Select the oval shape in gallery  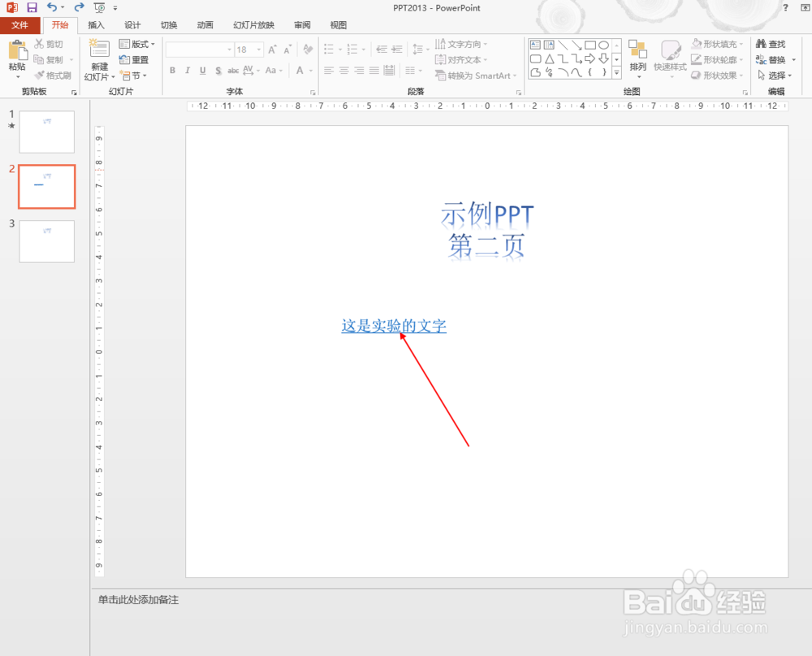603,45
